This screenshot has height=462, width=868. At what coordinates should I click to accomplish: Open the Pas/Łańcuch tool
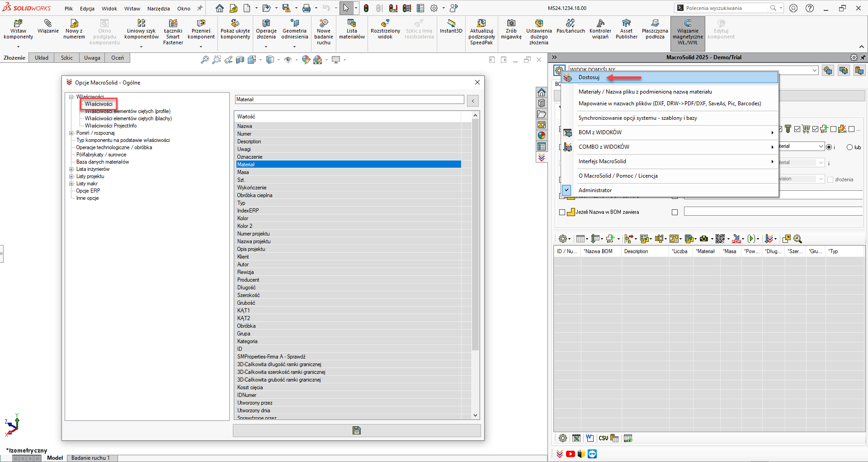[x=571, y=27]
